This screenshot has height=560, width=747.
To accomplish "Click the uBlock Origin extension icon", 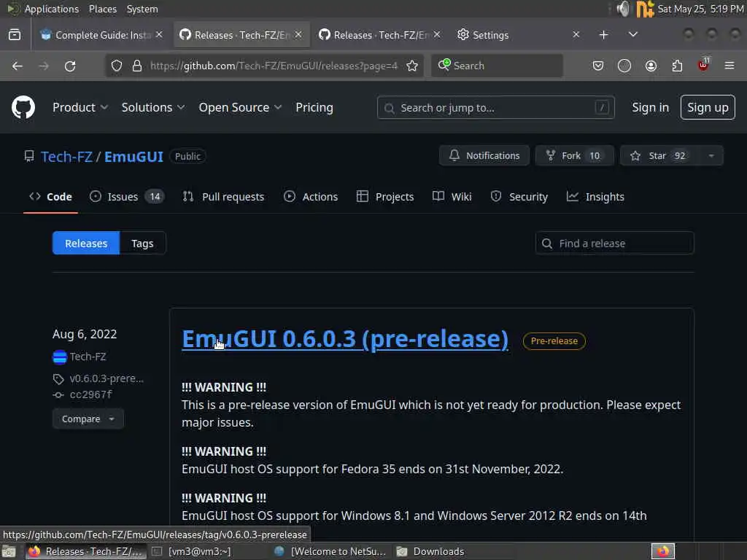I will pyautogui.click(x=703, y=66).
